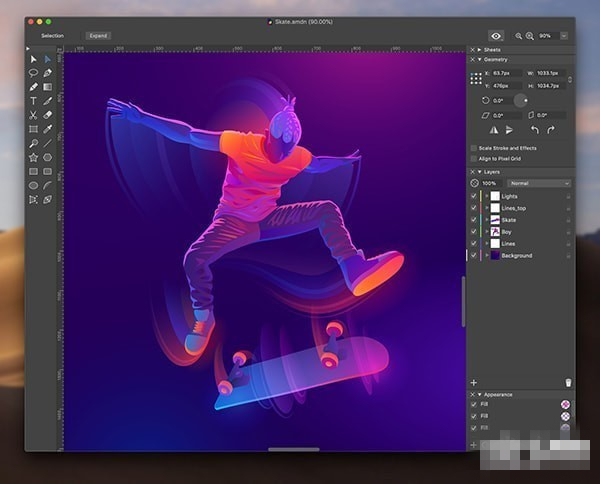Activate the Zoom magnifier tool

pos(33,143)
